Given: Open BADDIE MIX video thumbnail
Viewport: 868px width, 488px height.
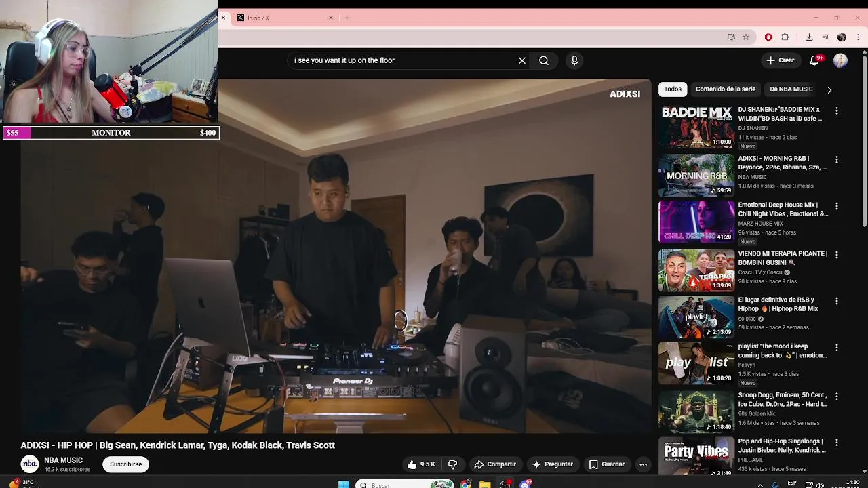Looking at the screenshot, I should pyautogui.click(x=696, y=127).
